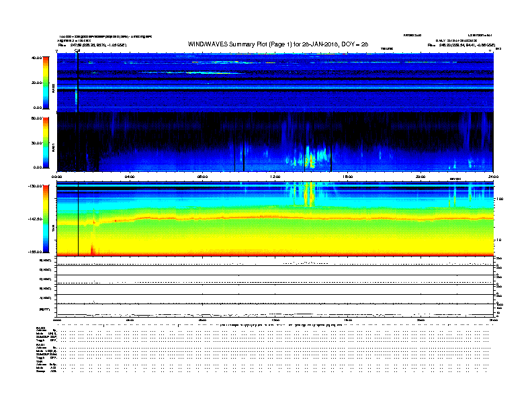The image size is (532, 411).
Task: Click the red-yellow radio burst in TNR spectrogram
Action: tap(309, 194)
